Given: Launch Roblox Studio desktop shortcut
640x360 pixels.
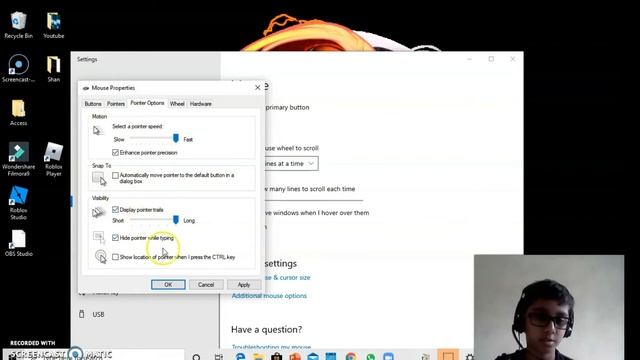Looking at the screenshot, I should (18, 203).
